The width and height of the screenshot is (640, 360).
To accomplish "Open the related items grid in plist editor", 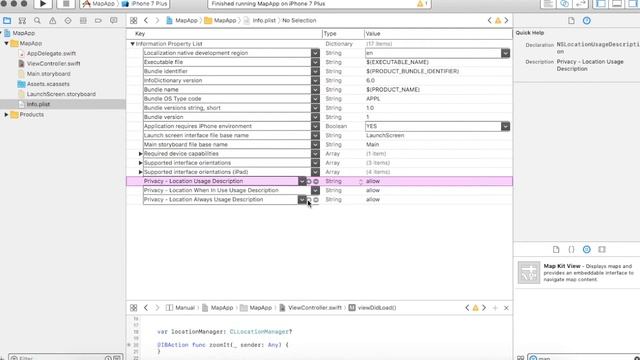I will click(x=133, y=20).
